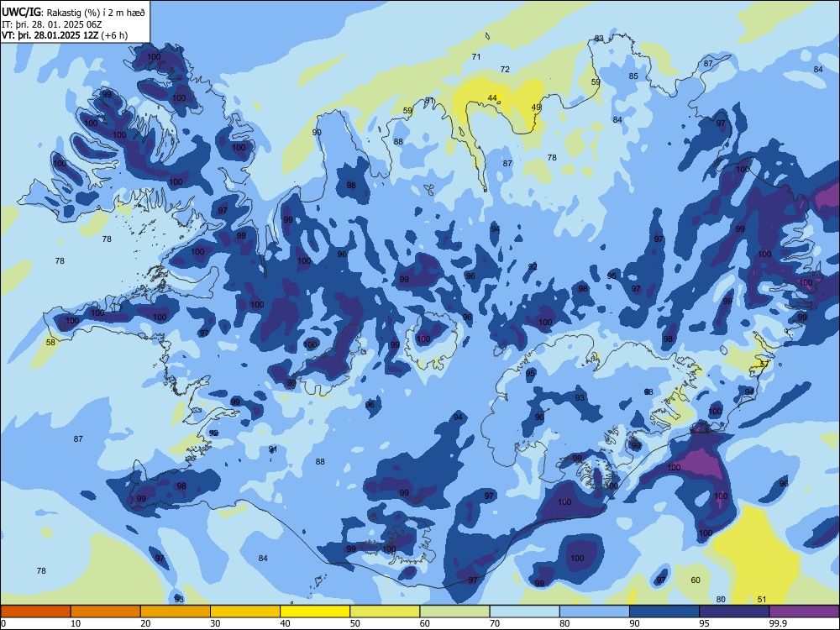Screen dimensions: 840x630
Task: Pick the amber 30–40 legend swatch
Action: click(245, 612)
